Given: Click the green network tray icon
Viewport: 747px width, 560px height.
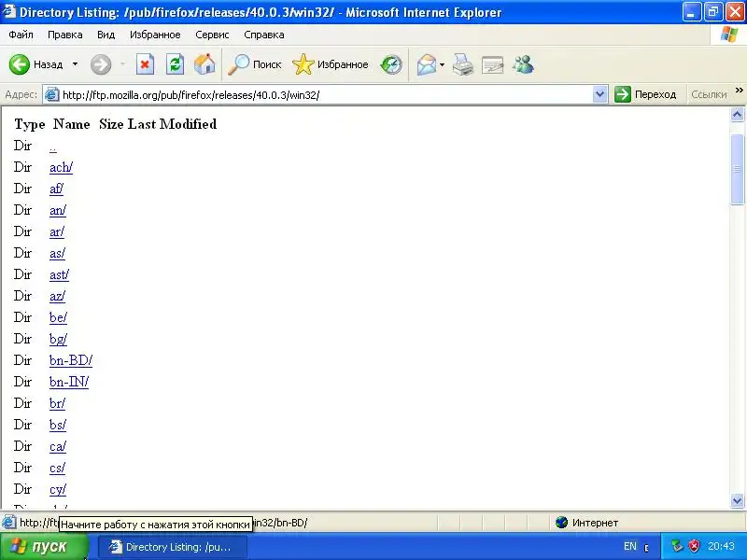Looking at the screenshot, I should tap(677, 546).
